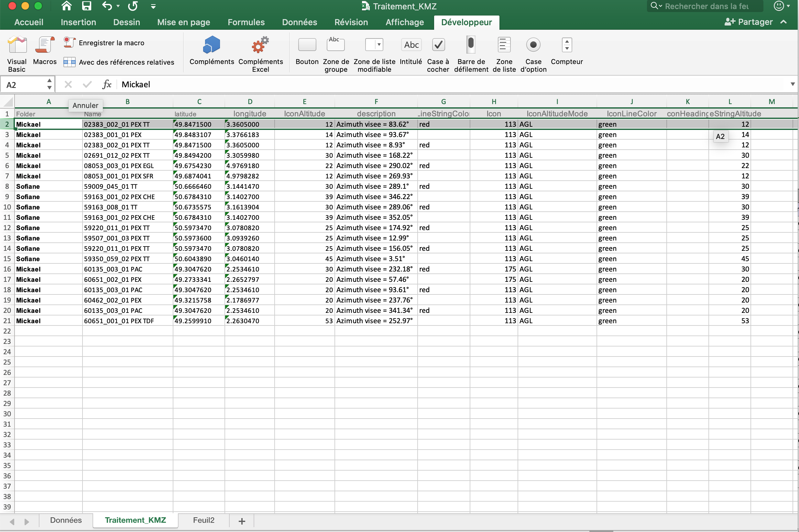Insert a Barre de défilement control
The image size is (799, 532).
(x=471, y=54)
